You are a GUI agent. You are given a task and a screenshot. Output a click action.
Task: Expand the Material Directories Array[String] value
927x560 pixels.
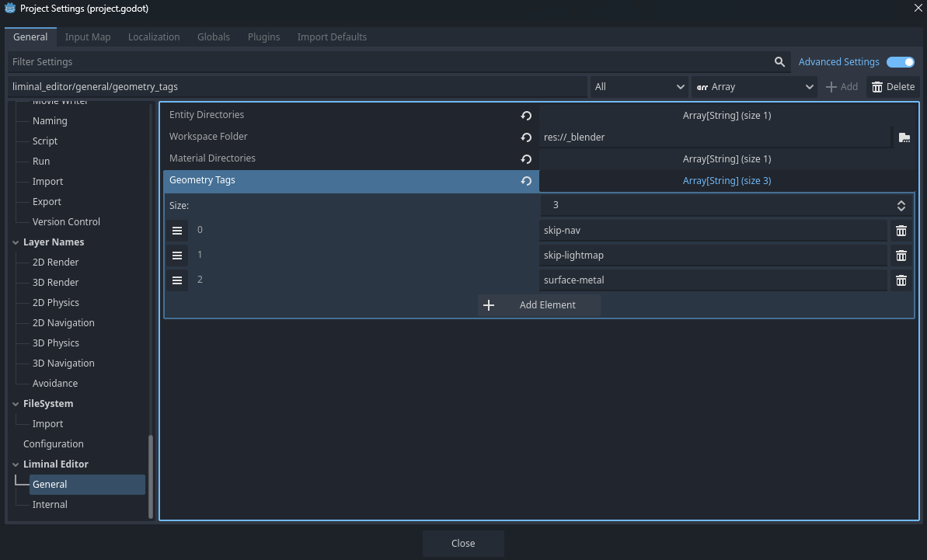727,159
